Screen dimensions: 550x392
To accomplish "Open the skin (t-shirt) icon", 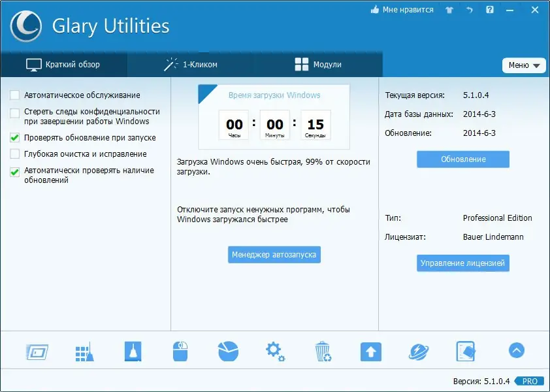I will 449,10.
